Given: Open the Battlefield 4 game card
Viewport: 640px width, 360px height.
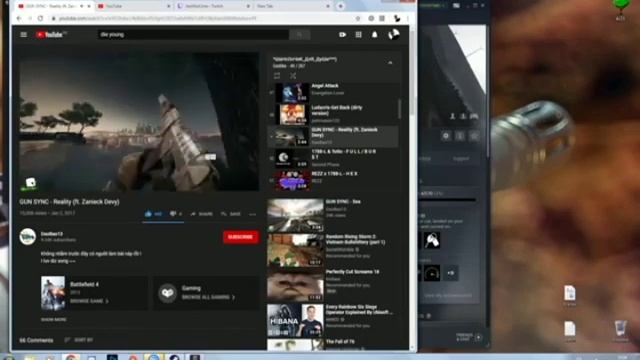Looking at the screenshot, I should [94, 293].
